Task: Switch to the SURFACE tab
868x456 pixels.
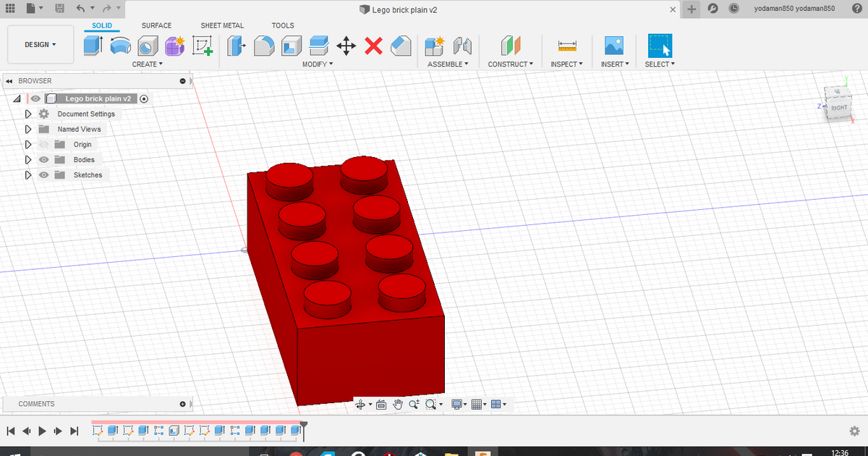Action: (x=156, y=25)
